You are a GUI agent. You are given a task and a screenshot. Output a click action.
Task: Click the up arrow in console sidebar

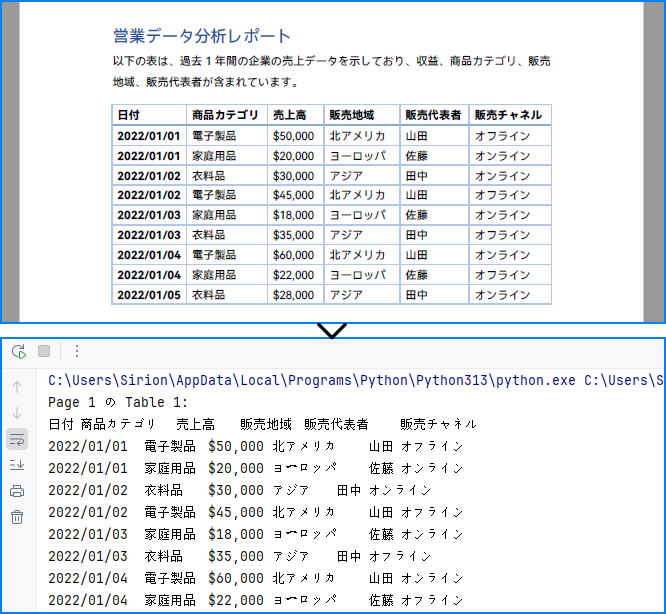(x=17, y=386)
